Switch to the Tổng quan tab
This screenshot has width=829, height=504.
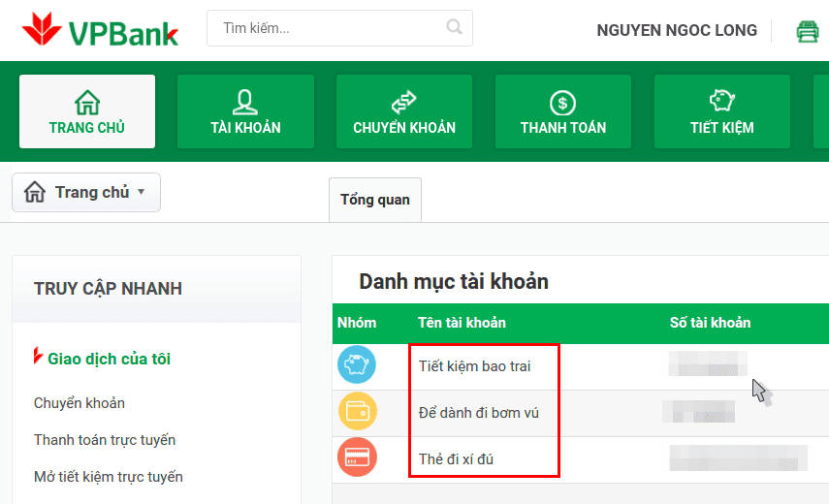click(374, 200)
